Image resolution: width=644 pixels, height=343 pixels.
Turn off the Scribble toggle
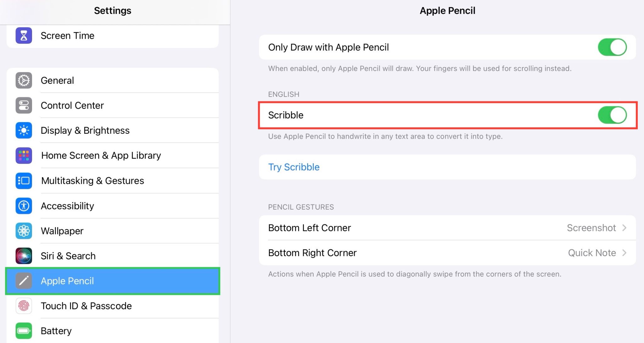click(612, 115)
